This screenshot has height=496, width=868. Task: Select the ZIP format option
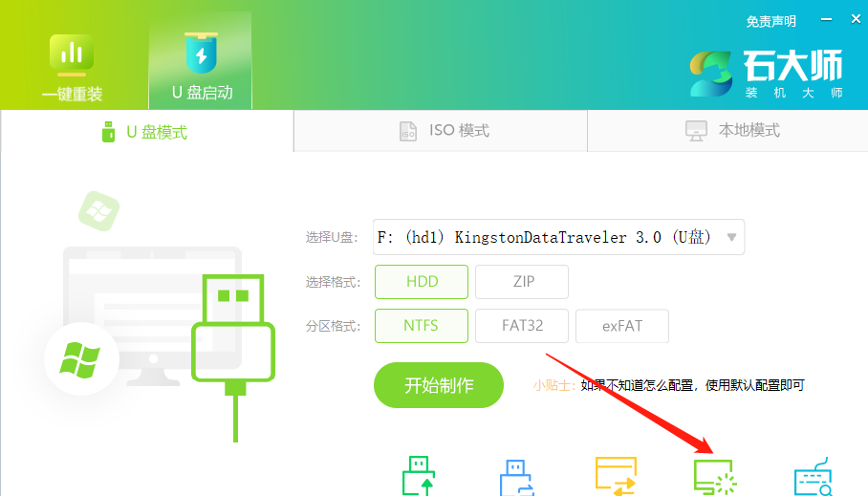point(522,282)
